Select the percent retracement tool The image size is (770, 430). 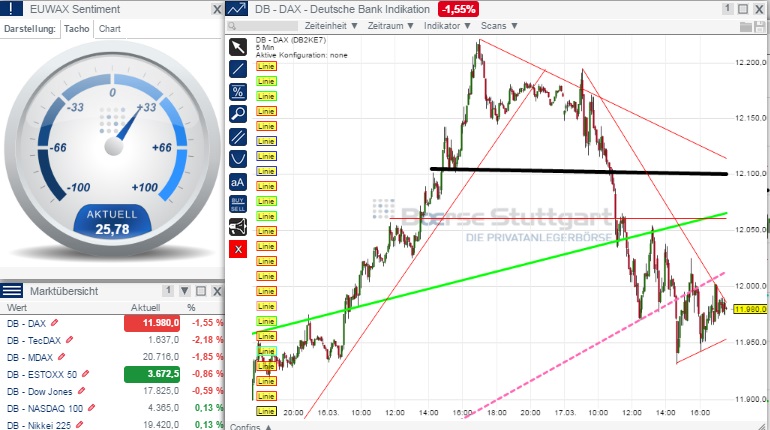pyautogui.click(x=238, y=92)
